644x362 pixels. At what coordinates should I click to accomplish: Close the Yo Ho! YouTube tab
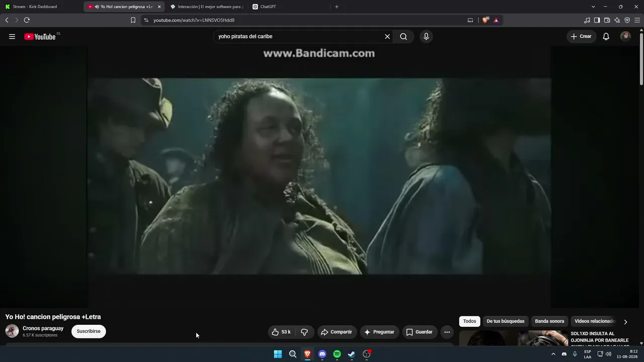(x=159, y=7)
